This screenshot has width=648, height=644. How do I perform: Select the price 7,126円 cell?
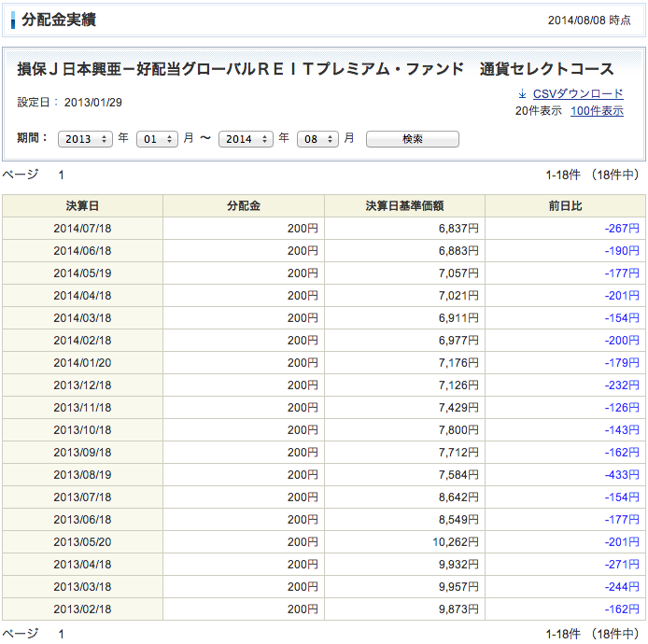coord(404,385)
